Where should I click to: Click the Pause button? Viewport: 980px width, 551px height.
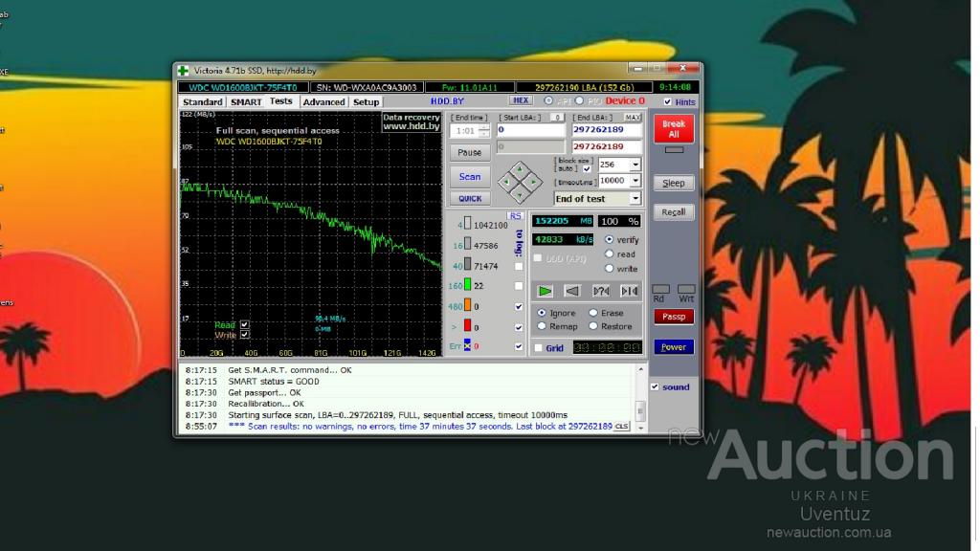(469, 152)
